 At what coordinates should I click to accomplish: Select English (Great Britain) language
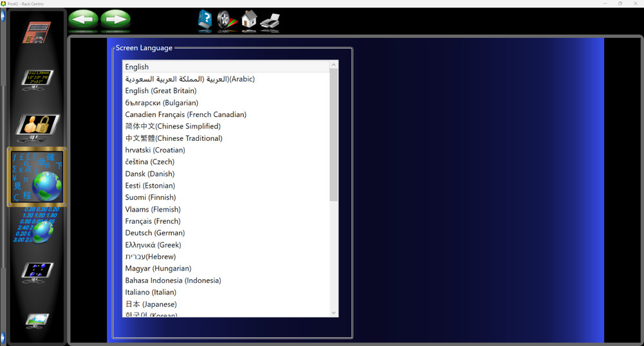(x=161, y=91)
